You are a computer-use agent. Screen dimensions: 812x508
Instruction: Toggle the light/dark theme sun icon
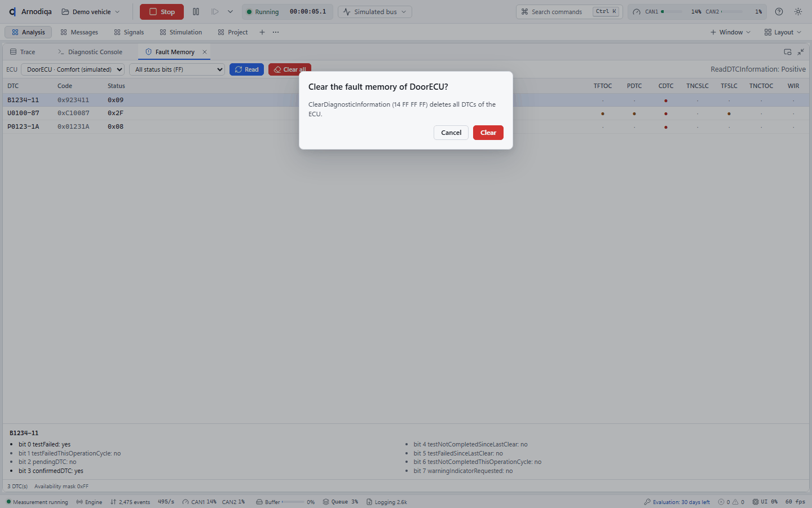pos(798,12)
